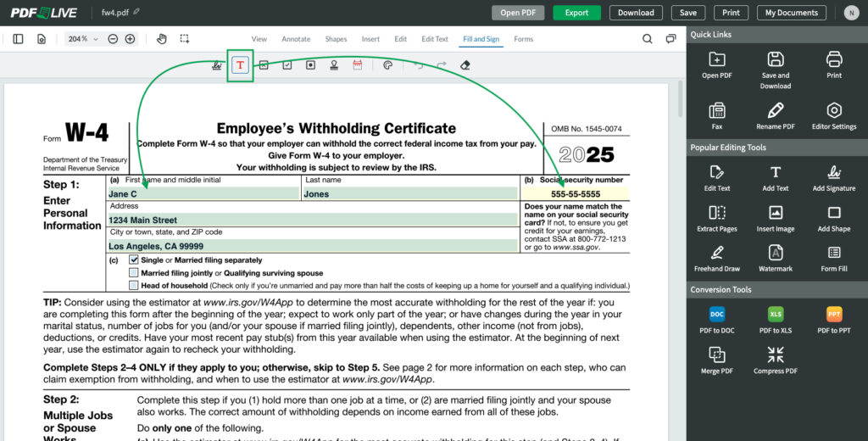Select Add Shape tool
Screen dimensions: 868x441
[834, 218]
